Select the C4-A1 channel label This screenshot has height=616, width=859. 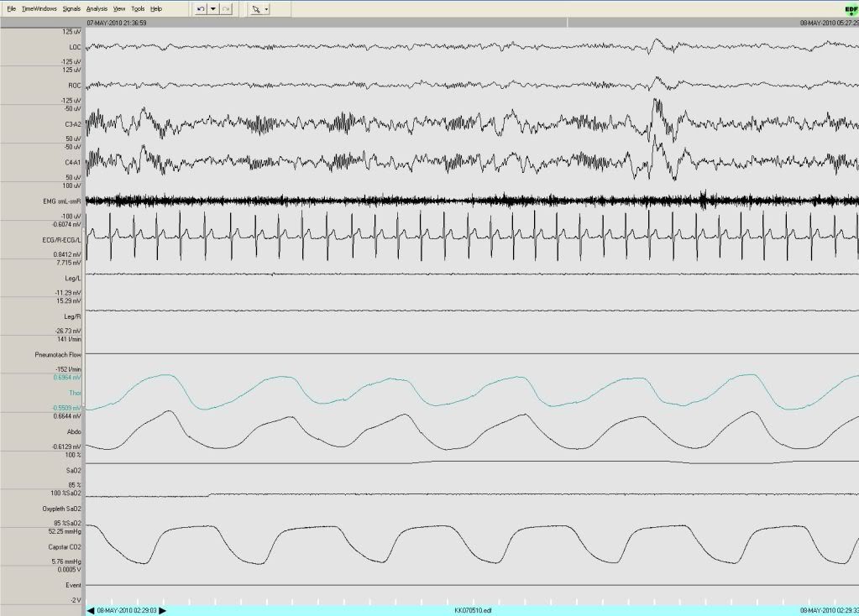pyautogui.click(x=72, y=163)
